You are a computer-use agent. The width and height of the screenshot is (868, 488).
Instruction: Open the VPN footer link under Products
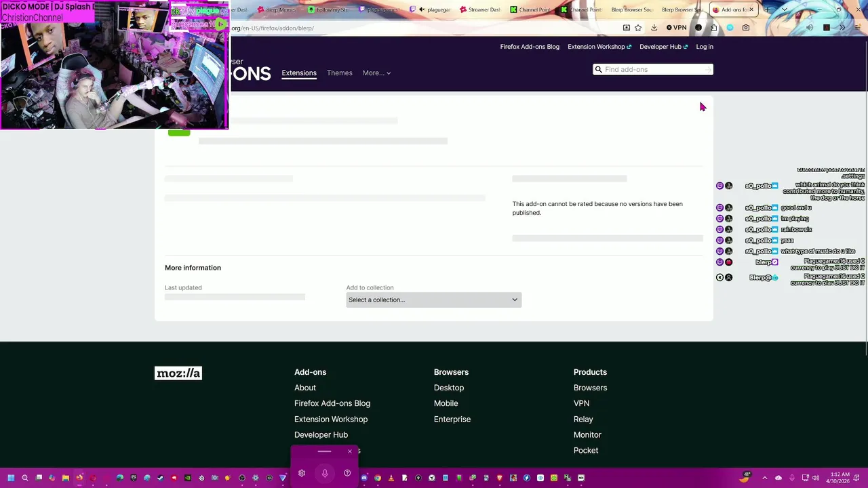(x=581, y=403)
